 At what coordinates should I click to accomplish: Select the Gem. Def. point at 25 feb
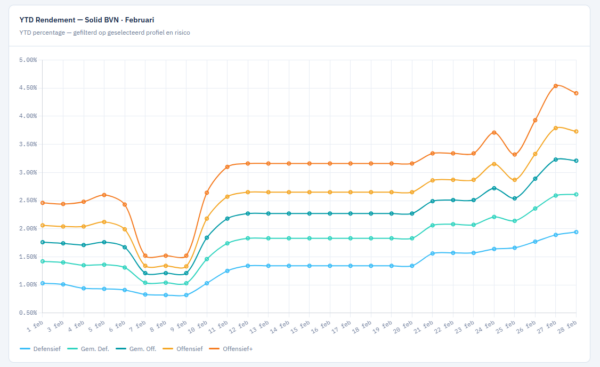(515, 221)
